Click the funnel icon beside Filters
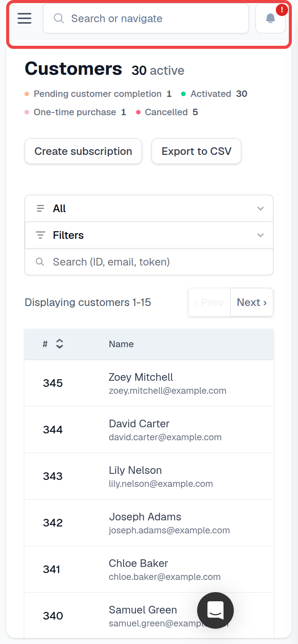This screenshot has height=644, width=298. (x=40, y=235)
